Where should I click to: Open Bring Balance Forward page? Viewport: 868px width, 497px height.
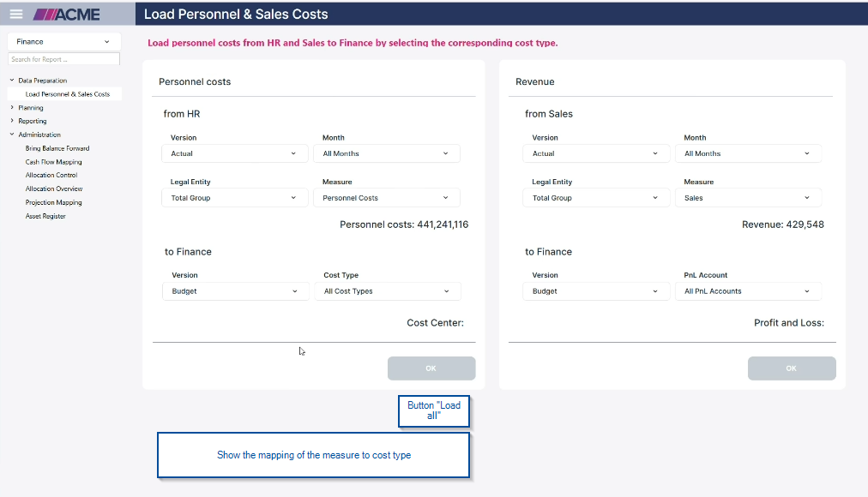57,148
